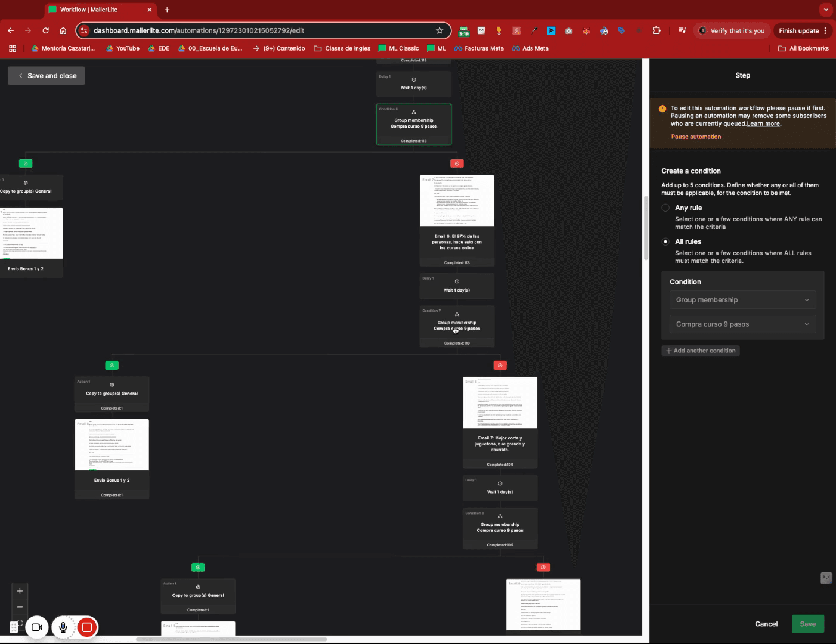Click the Finish update button
Screen dimensions: 836x644
pyautogui.click(x=799, y=30)
